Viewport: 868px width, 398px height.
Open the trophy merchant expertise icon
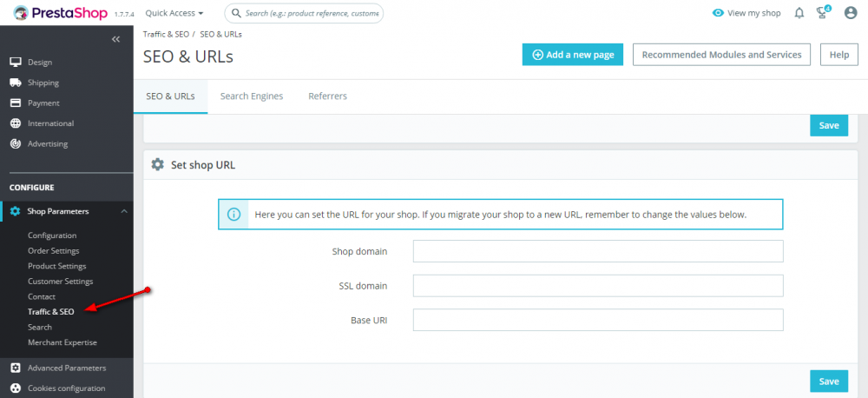tap(822, 13)
